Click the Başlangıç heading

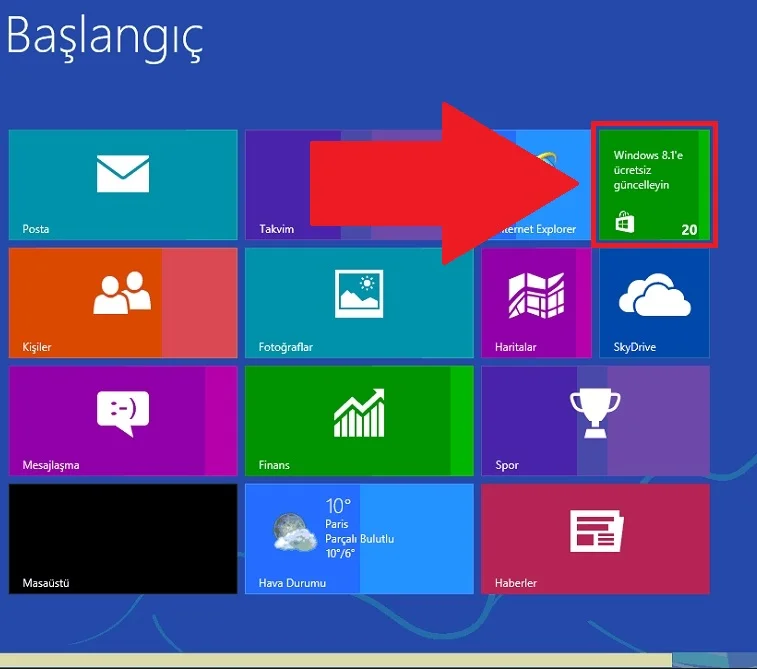tap(105, 36)
